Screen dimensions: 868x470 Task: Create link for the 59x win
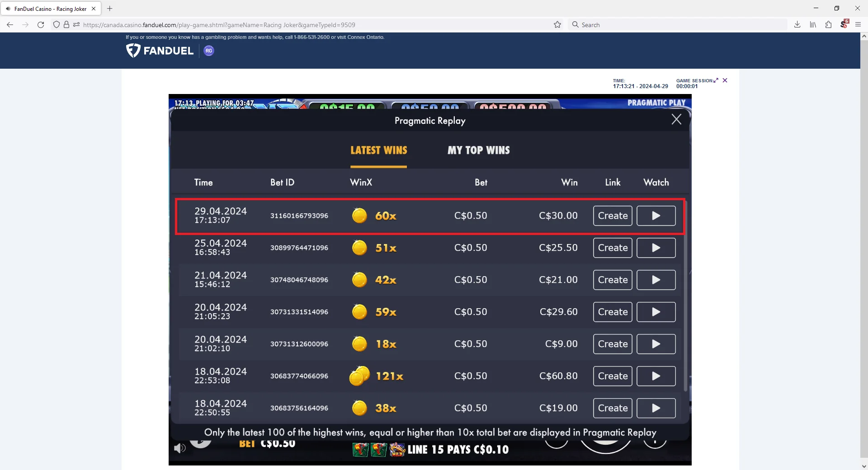coord(613,312)
